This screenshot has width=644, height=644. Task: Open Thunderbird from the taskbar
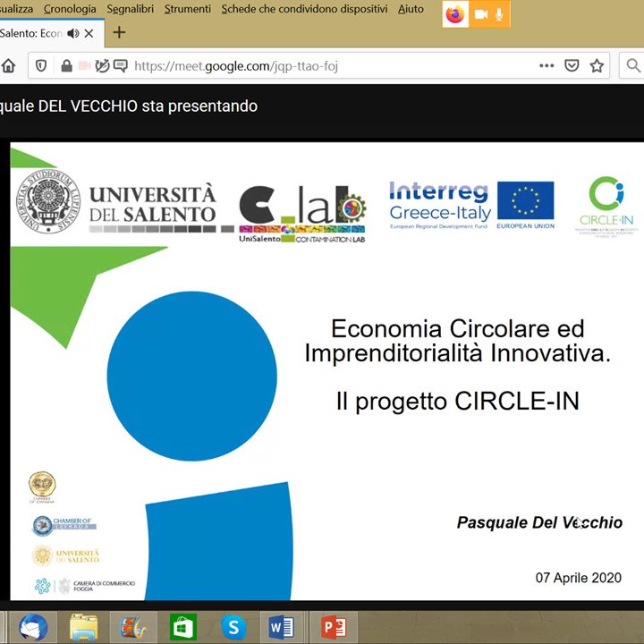(x=33, y=627)
